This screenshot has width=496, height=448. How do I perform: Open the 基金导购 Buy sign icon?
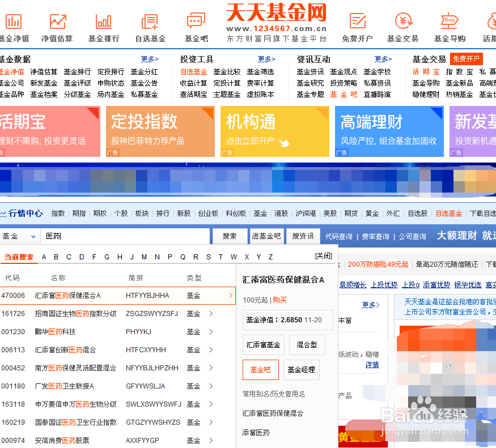point(450,21)
